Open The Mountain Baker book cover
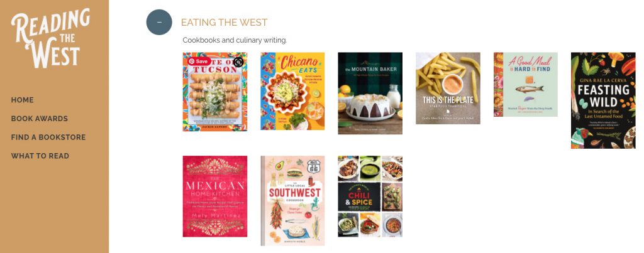Viewport: 644px width, 253px height. pyautogui.click(x=370, y=93)
